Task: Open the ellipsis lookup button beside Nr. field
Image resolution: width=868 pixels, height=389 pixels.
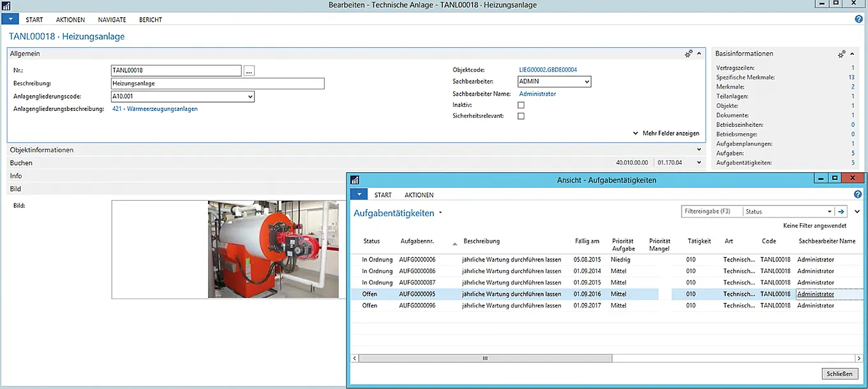Action: point(249,71)
